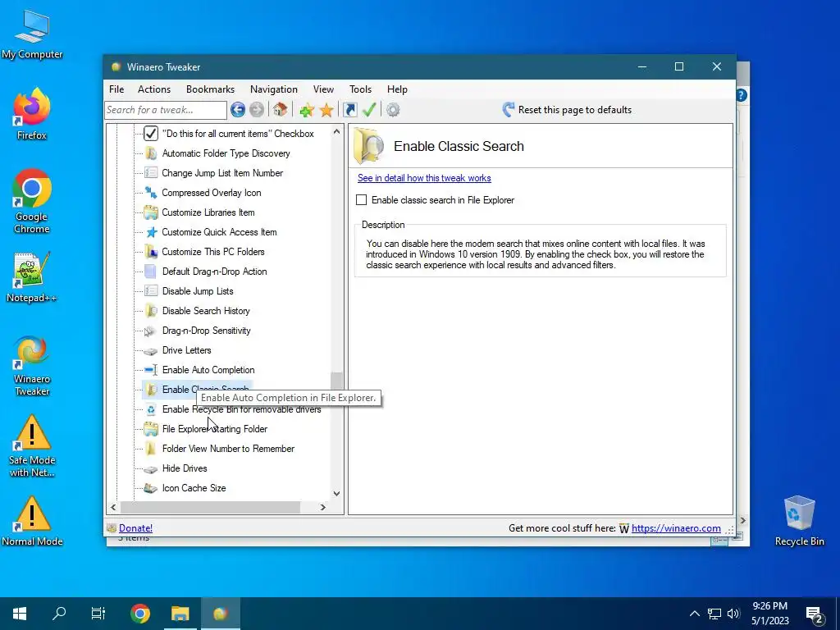840x630 pixels.
Task: Open the Recycle Bin on desktop
Action: click(x=799, y=521)
